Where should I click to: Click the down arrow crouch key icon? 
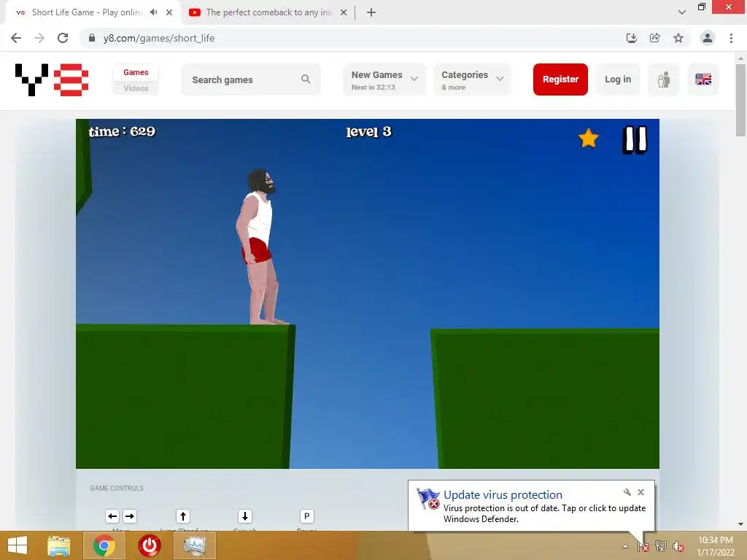coord(245,516)
